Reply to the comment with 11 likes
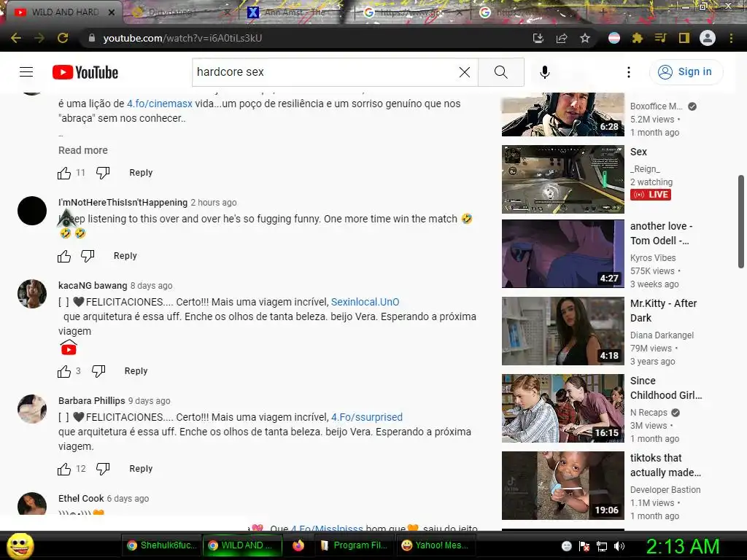 (141, 173)
